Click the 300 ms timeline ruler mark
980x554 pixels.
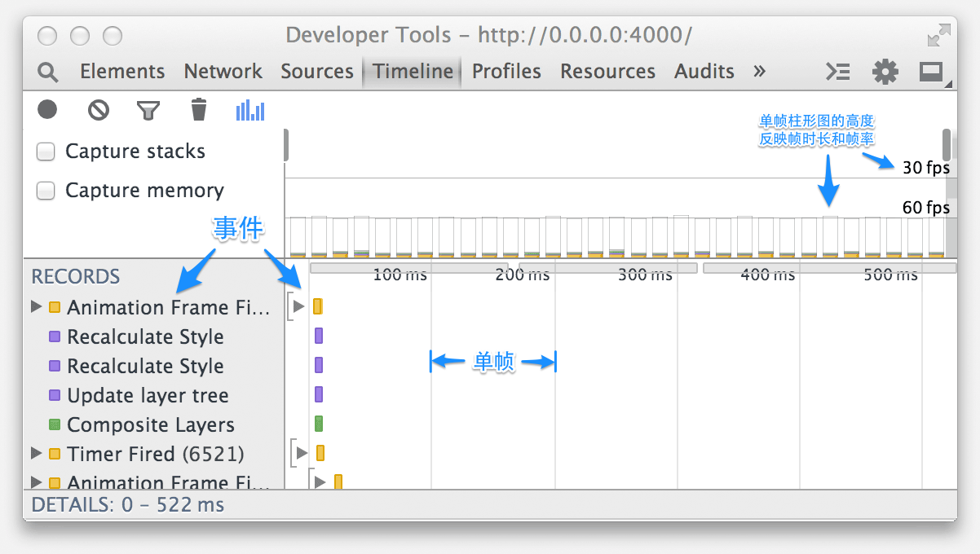point(644,275)
